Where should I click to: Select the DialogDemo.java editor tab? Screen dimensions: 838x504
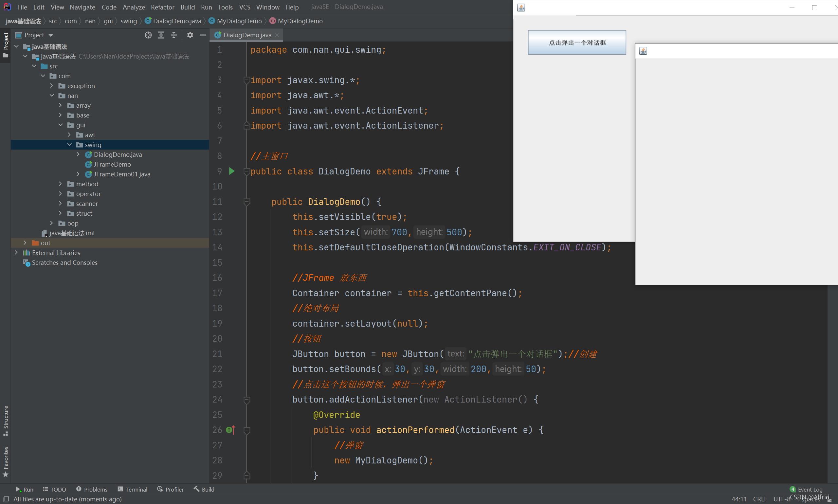(247, 35)
